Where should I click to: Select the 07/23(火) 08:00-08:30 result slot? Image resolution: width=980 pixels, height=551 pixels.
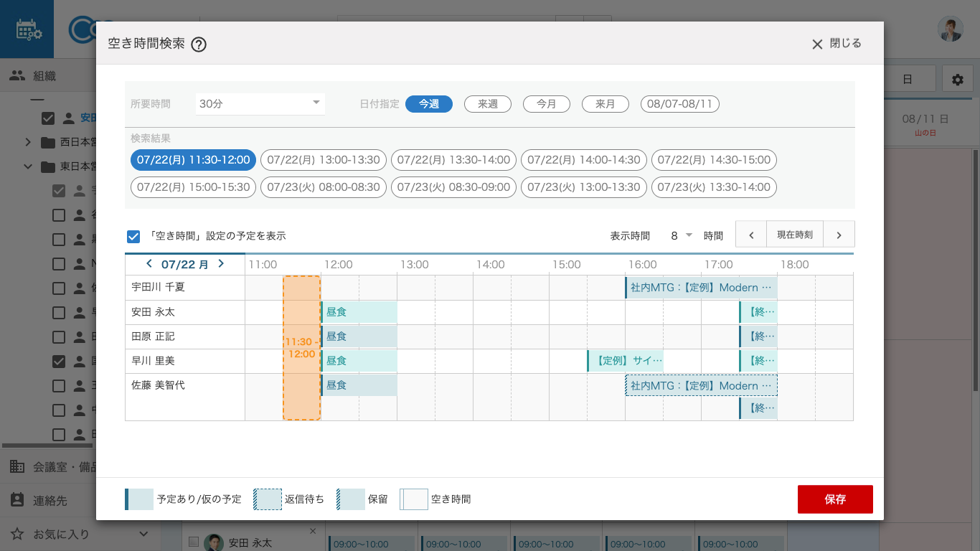pyautogui.click(x=323, y=187)
